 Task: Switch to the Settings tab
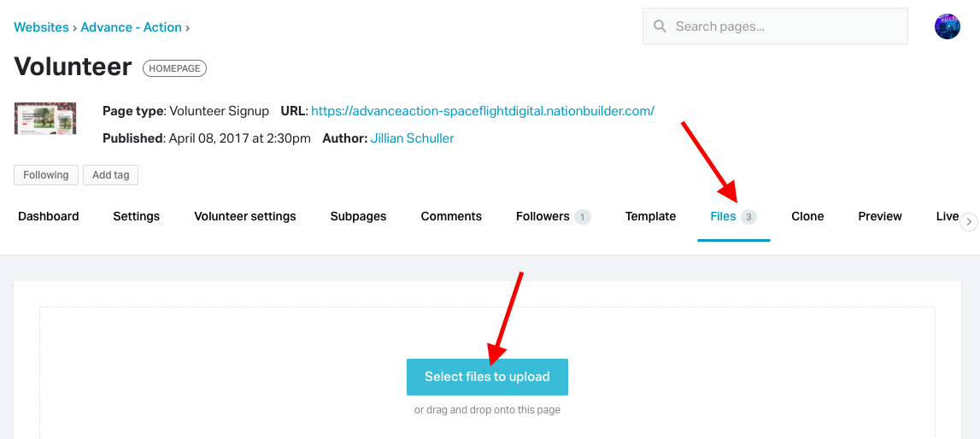[136, 216]
